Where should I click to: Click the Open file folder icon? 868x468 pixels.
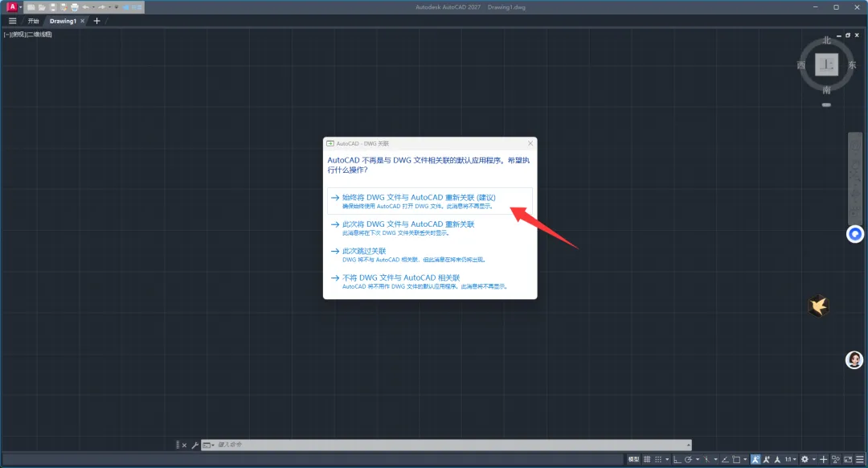(42, 7)
